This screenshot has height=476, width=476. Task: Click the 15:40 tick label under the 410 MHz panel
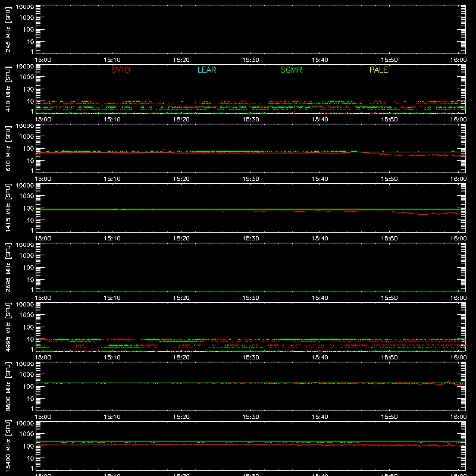pos(320,120)
